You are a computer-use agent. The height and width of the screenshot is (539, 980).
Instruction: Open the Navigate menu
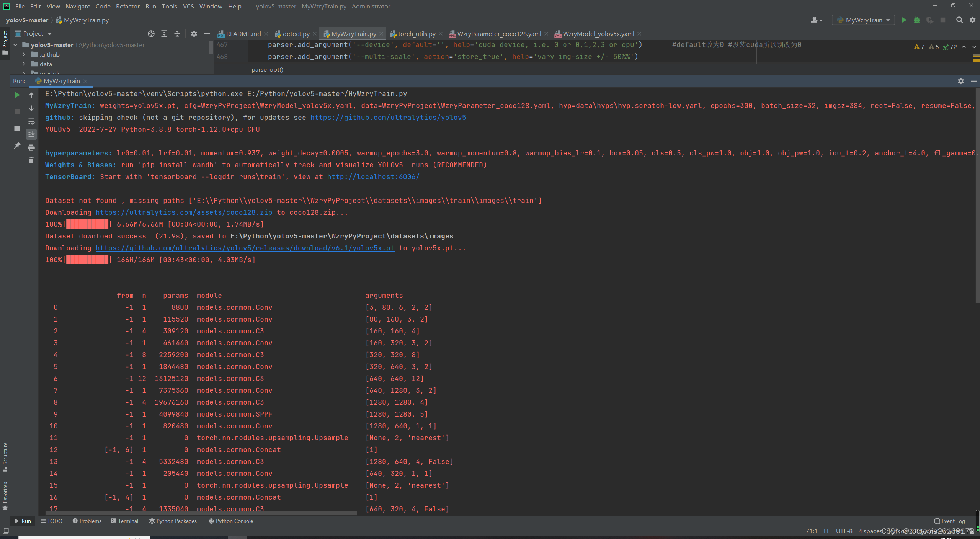pos(78,6)
